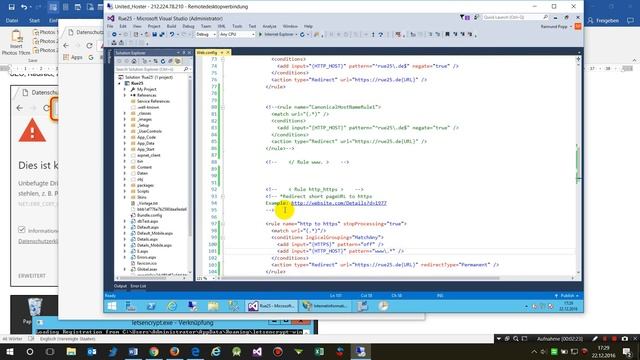Click the Show All Files icon in Solution Explorer

pyautogui.click(x=178, y=61)
